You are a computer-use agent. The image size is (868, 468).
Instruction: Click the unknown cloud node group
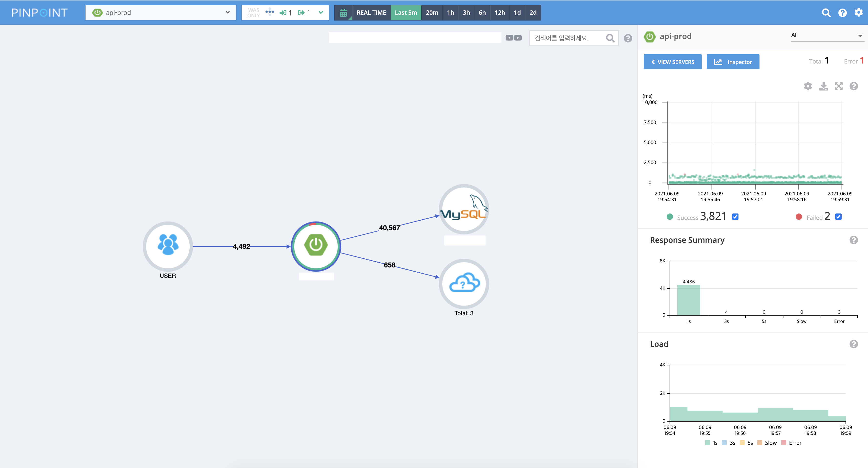pyautogui.click(x=464, y=284)
